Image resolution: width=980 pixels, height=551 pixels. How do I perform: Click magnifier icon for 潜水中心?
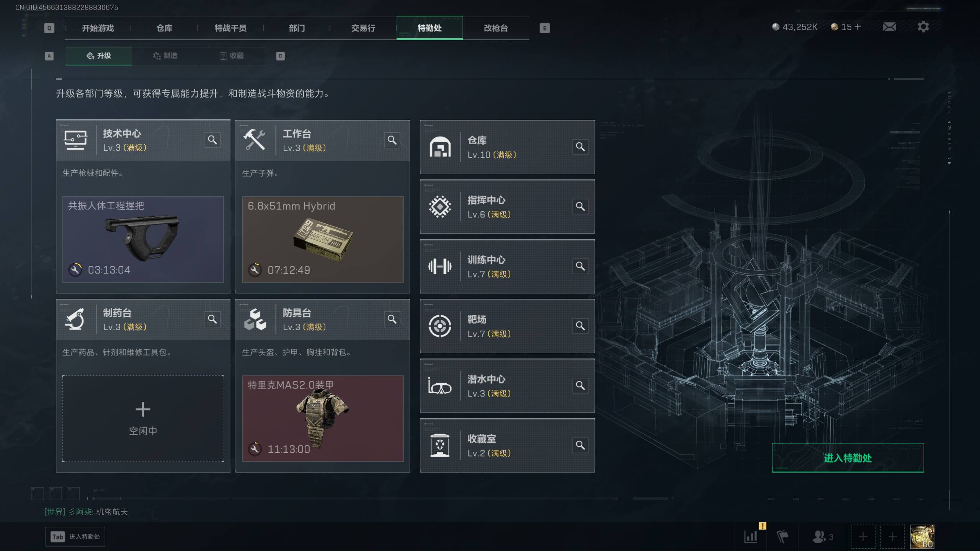(x=580, y=386)
